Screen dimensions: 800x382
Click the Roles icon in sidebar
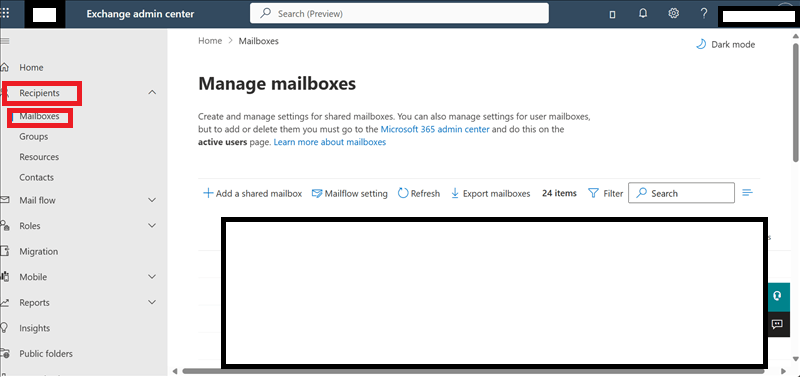pos(5,225)
